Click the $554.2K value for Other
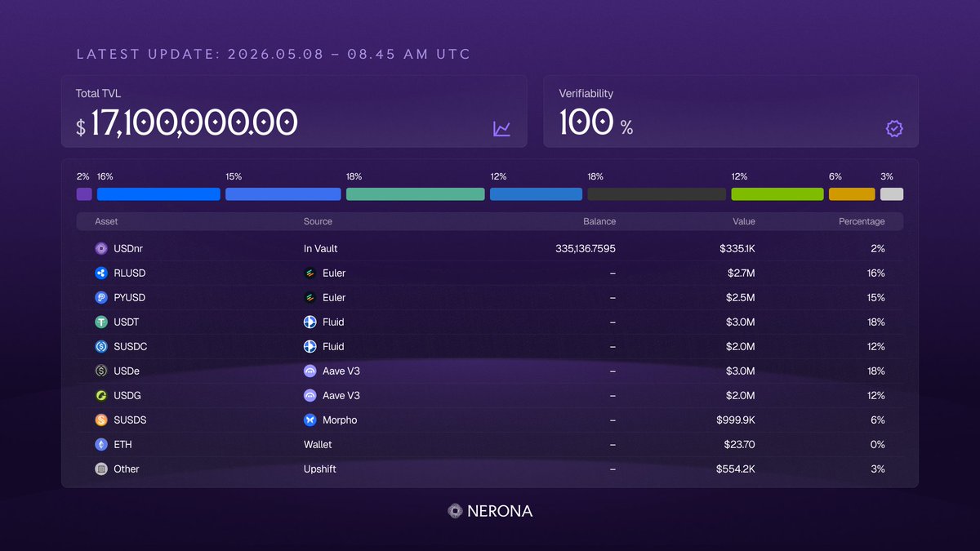This screenshot has width=980, height=551. (736, 469)
